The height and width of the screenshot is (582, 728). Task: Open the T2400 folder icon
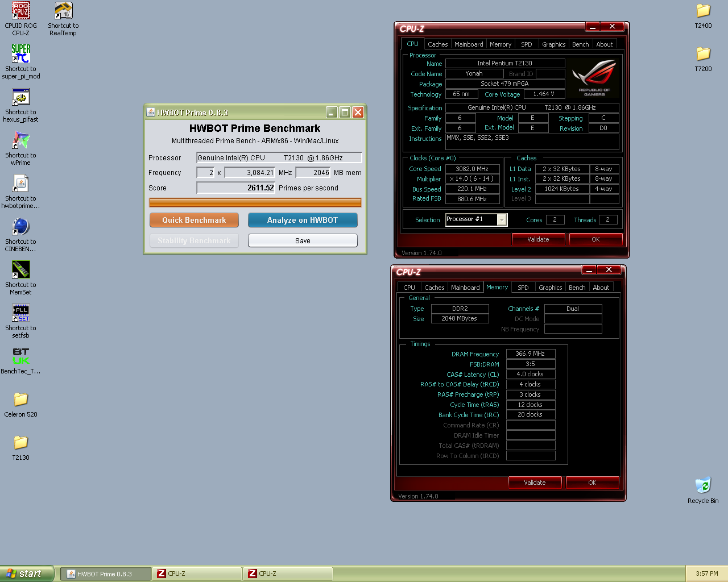(704, 11)
